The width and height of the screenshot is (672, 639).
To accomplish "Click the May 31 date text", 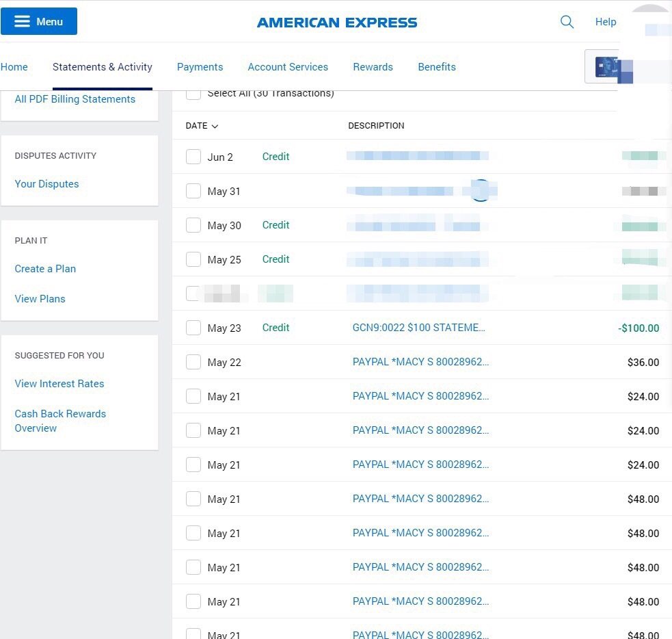I will pos(224,192).
